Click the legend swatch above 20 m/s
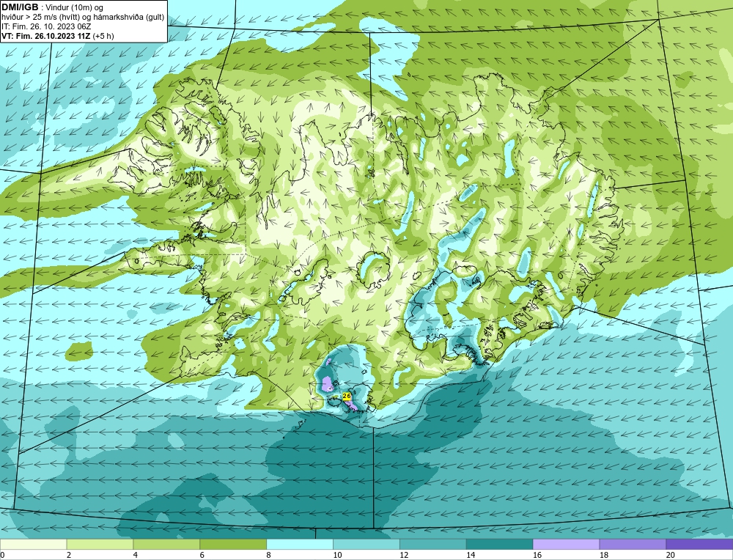Screen dimensions: 733x560 tap(699, 545)
